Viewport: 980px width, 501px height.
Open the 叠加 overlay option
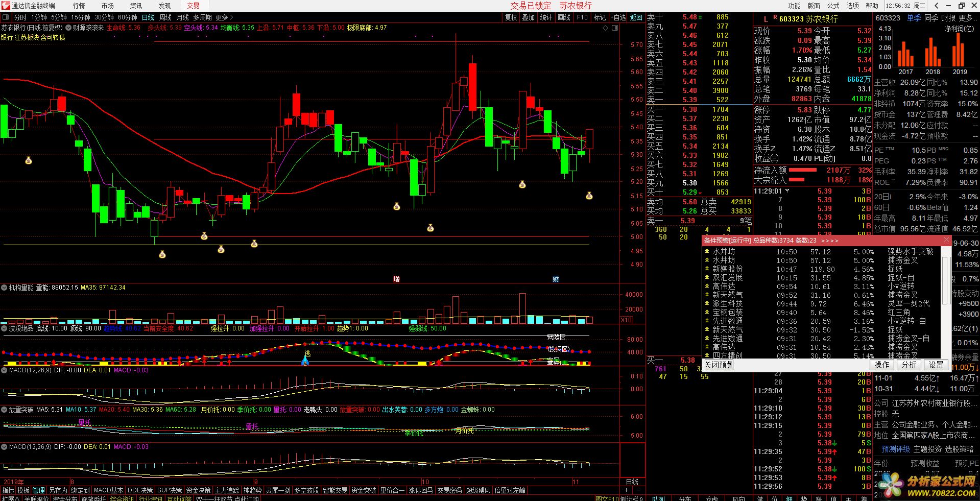pos(528,17)
